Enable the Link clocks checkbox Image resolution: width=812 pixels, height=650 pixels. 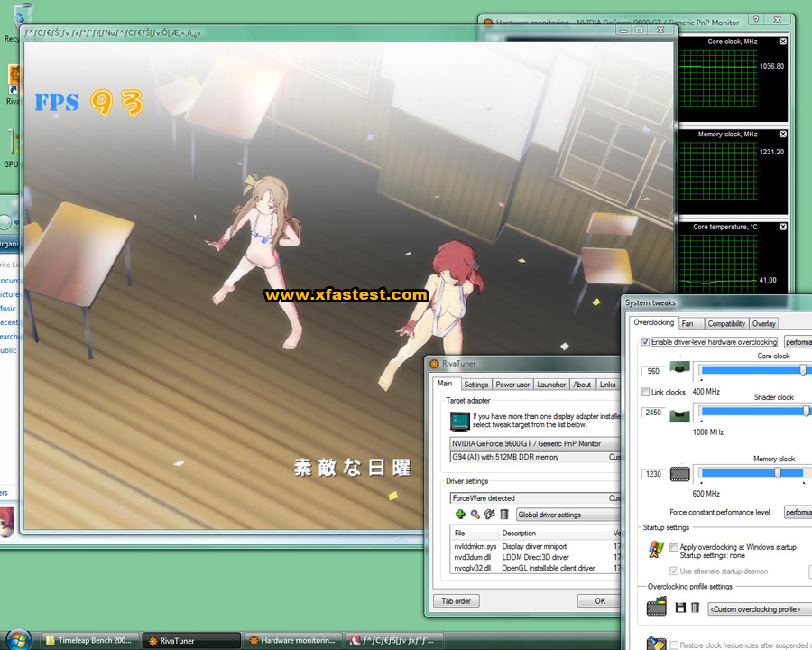645,392
